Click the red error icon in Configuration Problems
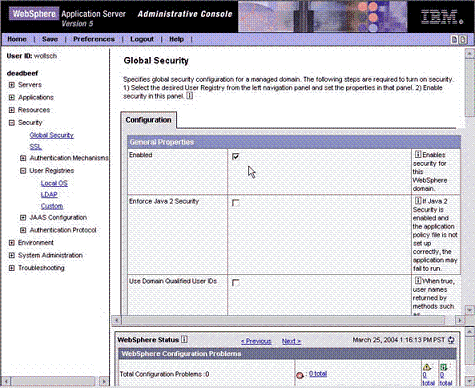475x388 pixels. [x=300, y=375]
